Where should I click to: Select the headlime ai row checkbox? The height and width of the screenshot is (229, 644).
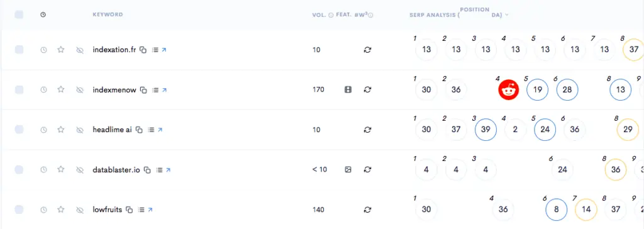tap(19, 130)
